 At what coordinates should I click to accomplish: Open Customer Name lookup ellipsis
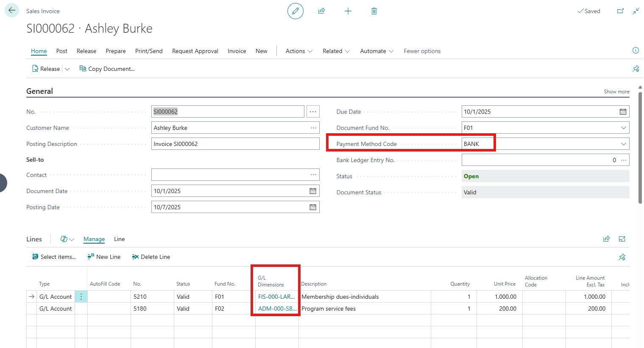(x=313, y=128)
